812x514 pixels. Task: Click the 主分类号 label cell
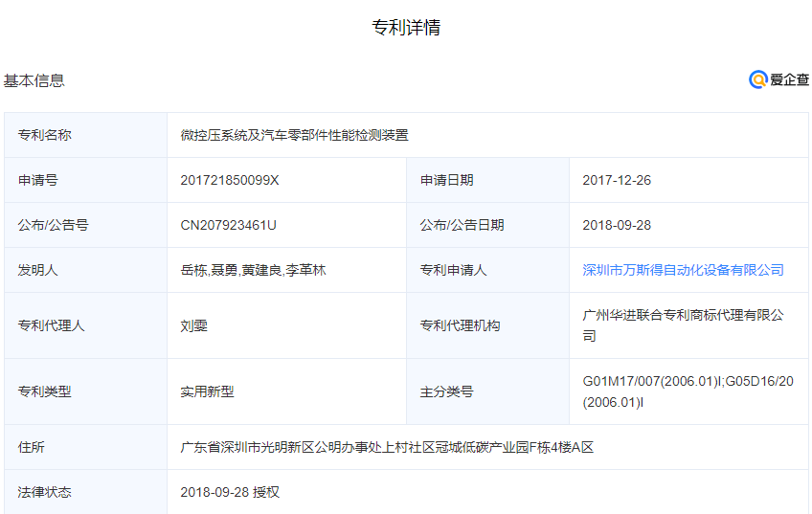click(487, 391)
